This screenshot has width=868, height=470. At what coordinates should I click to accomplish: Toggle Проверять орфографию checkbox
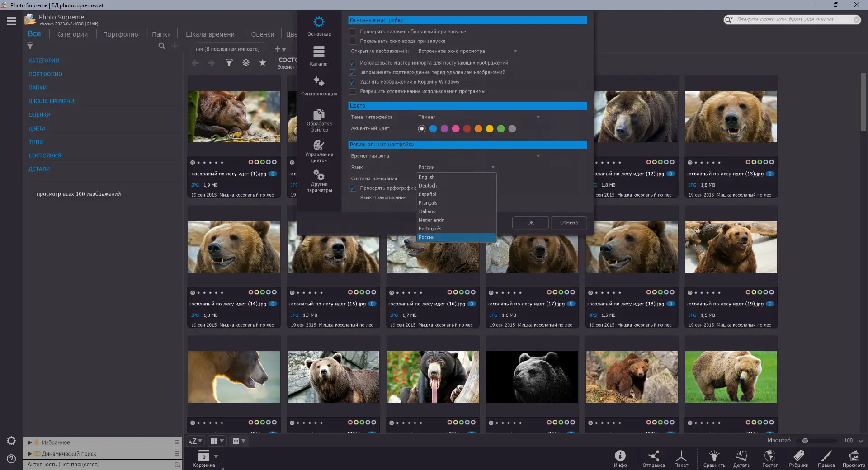pos(353,188)
